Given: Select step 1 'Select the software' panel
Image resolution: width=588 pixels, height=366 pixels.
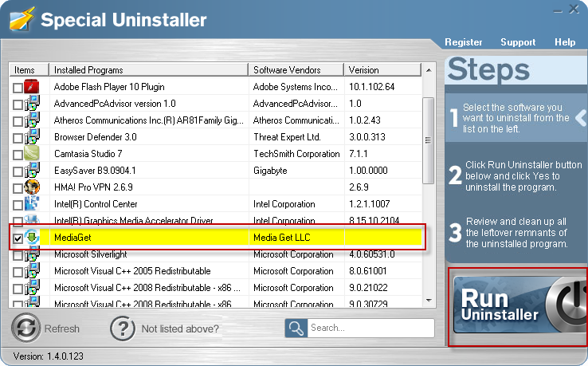Looking at the screenshot, I should coord(516,118).
